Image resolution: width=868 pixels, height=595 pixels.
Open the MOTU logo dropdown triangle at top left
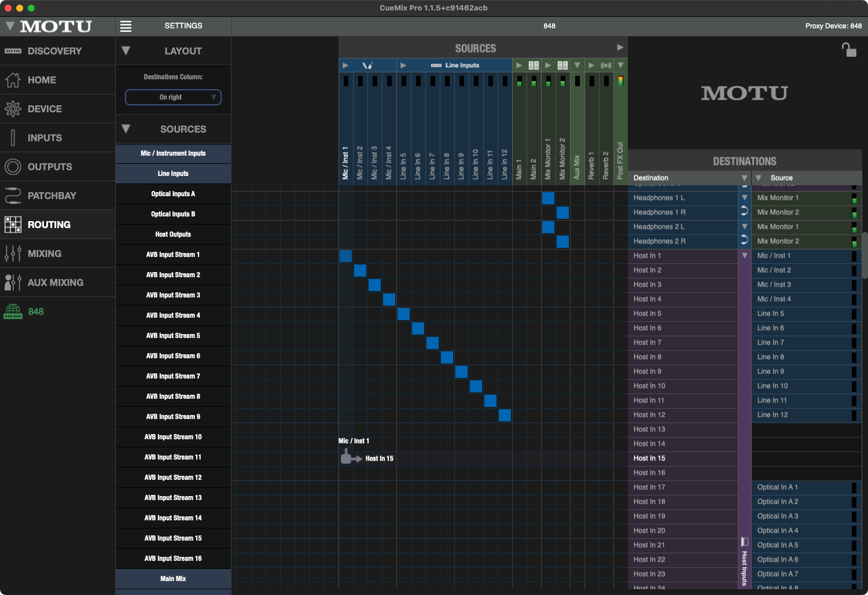10,26
